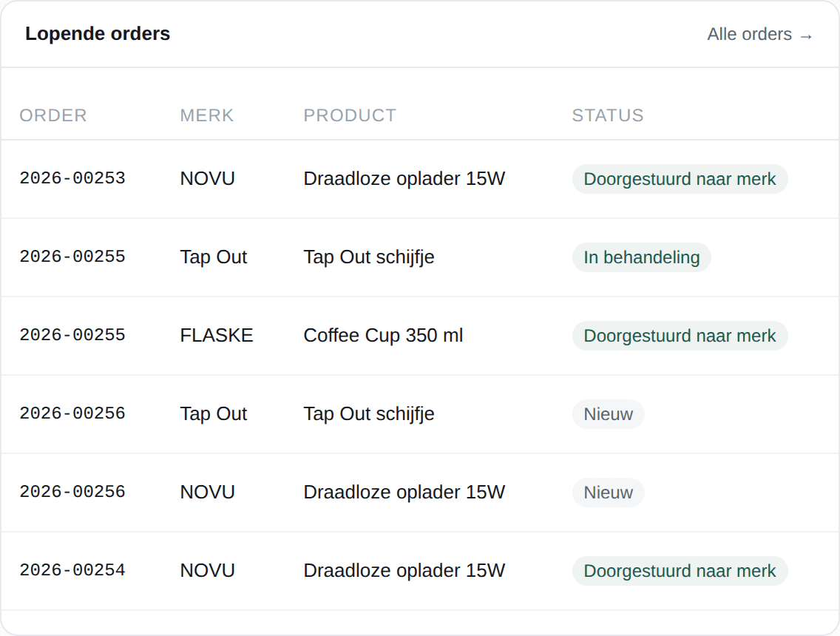
Task: Click order 2026-00255 with In behandeling status
Action: (72, 257)
